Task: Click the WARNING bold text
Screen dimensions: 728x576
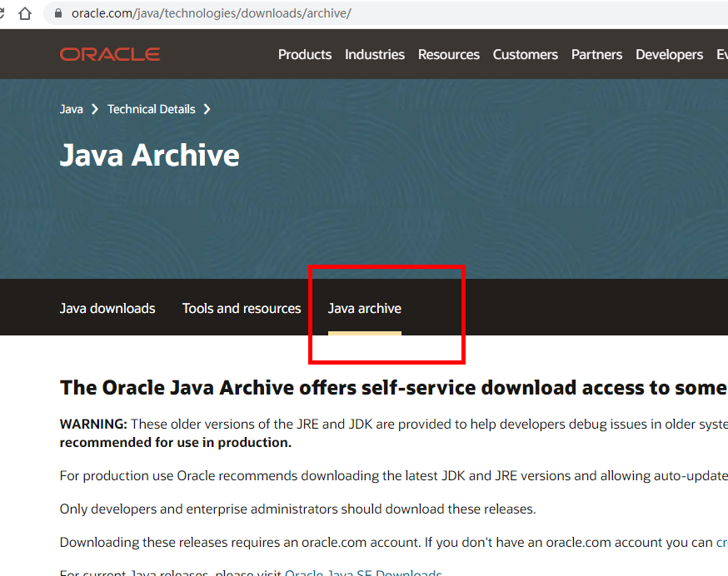Action: 93,425
